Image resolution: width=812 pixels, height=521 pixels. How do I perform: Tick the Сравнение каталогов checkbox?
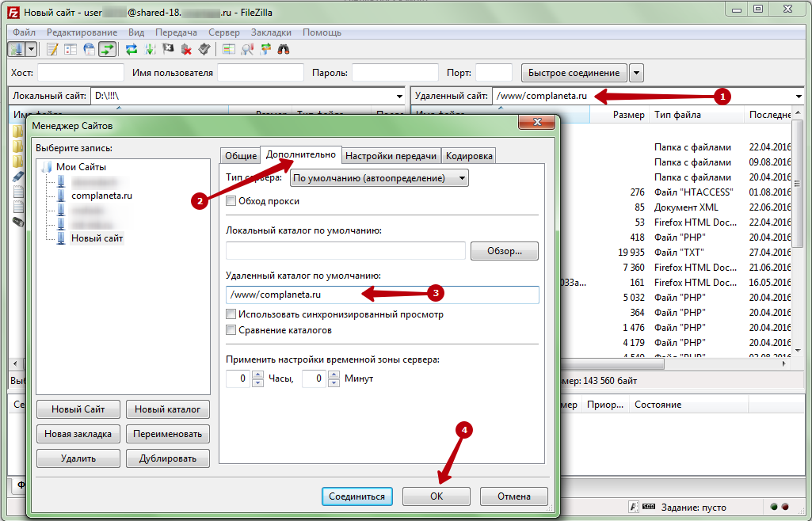(x=231, y=330)
